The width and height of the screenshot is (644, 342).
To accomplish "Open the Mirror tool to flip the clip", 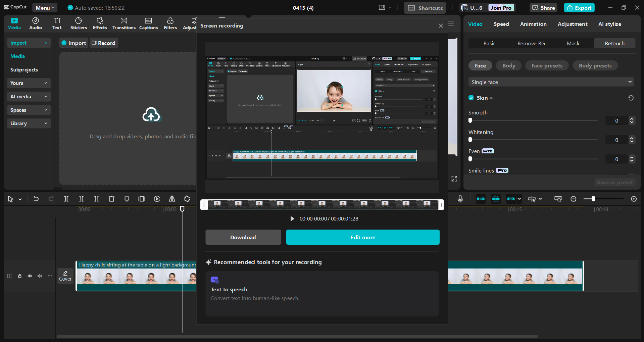I will coord(171,199).
